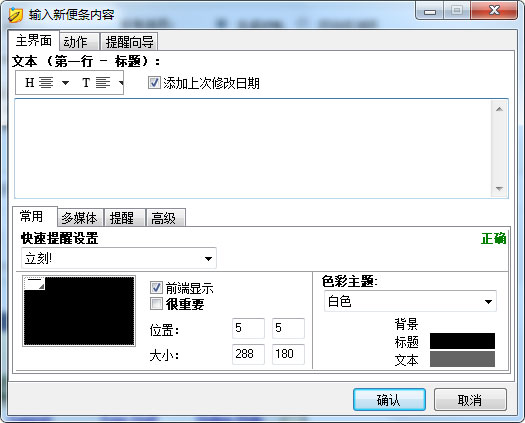Click the second 位置 field with 5
The image size is (525, 423).
(288, 328)
